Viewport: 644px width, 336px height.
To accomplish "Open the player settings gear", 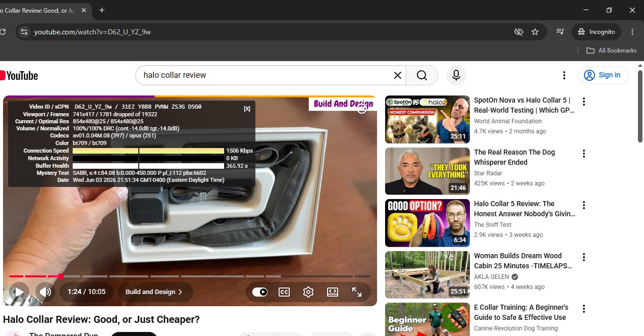I will tap(308, 292).
